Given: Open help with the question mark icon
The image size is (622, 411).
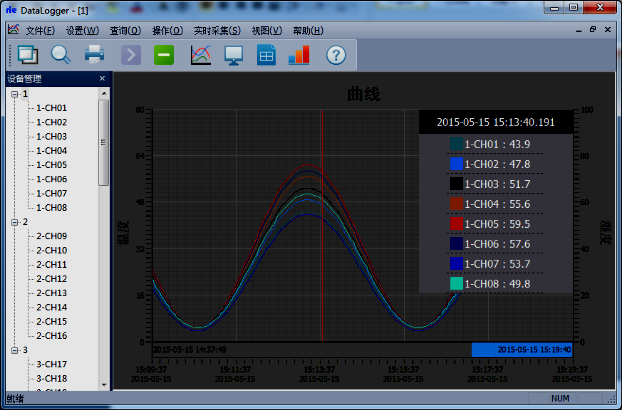Looking at the screenshot, I should 335,55.
